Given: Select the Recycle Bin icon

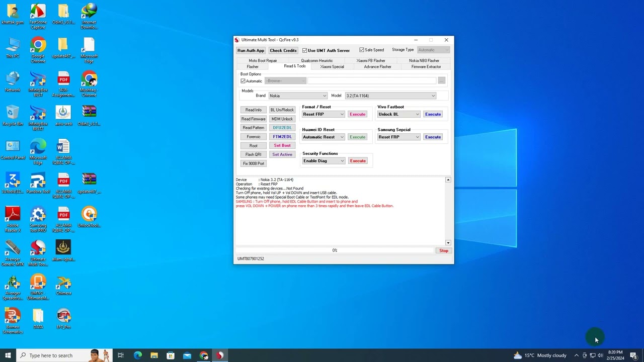Looking at the screenshot, I should coord(13,115).
